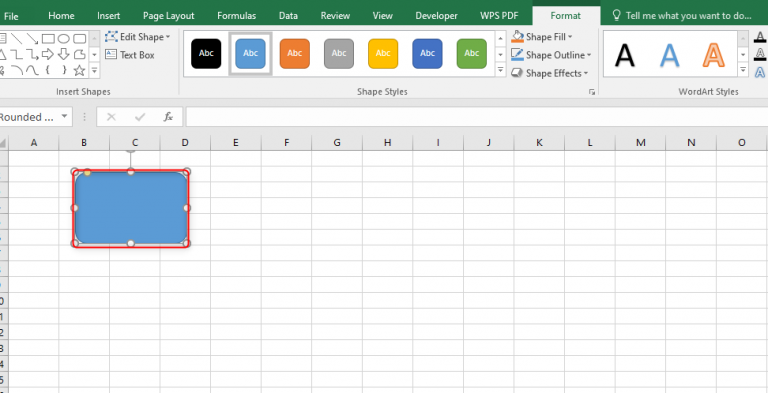This screenshot has height=393, width=768.
Task: Apply the gray Abc shape style
Action: (339, 53)
